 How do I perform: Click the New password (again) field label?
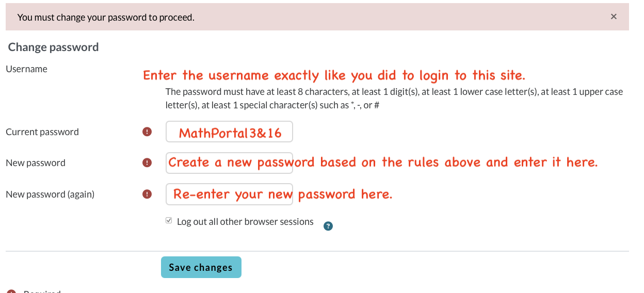(50, 194)
